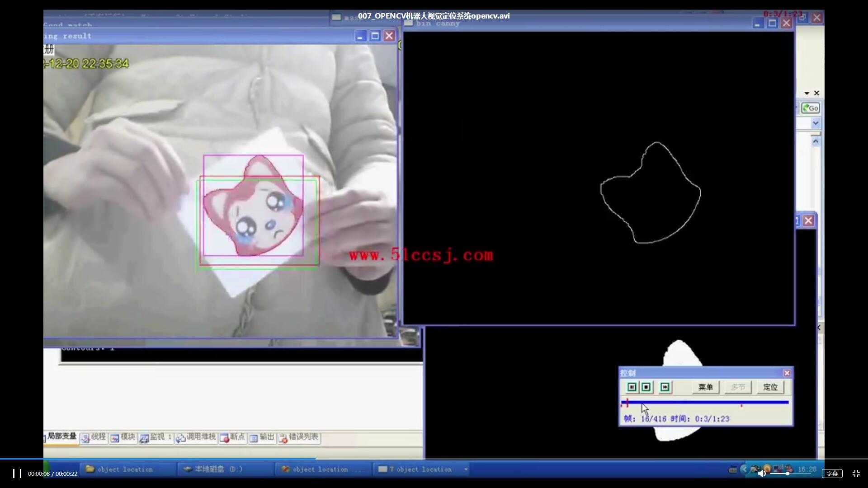Switch to object location IDE taskbar item
The image size is (868, 488).
pos(323,469)
